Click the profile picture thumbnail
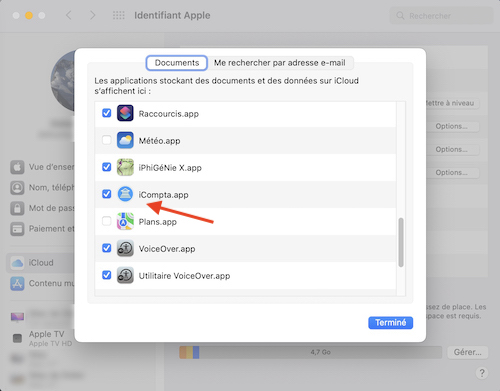Viewport: 500px width, 391px height. (x=63, y=81)
